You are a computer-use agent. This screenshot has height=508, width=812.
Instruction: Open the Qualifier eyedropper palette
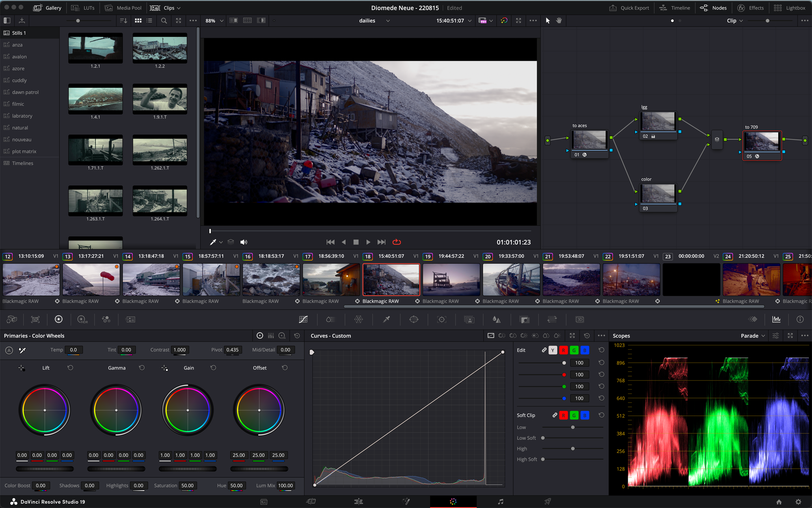[386, 320]
